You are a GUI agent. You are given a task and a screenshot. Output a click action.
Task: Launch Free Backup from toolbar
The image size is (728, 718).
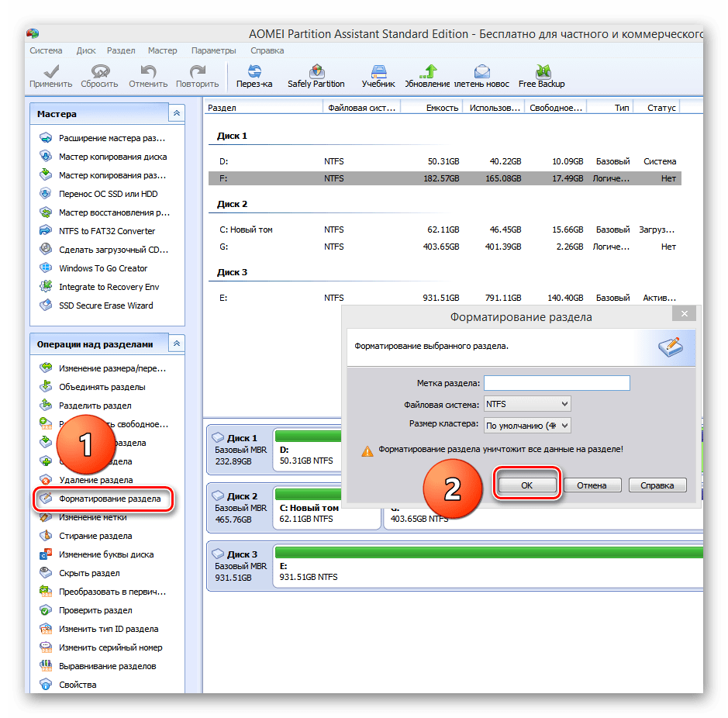541,75
